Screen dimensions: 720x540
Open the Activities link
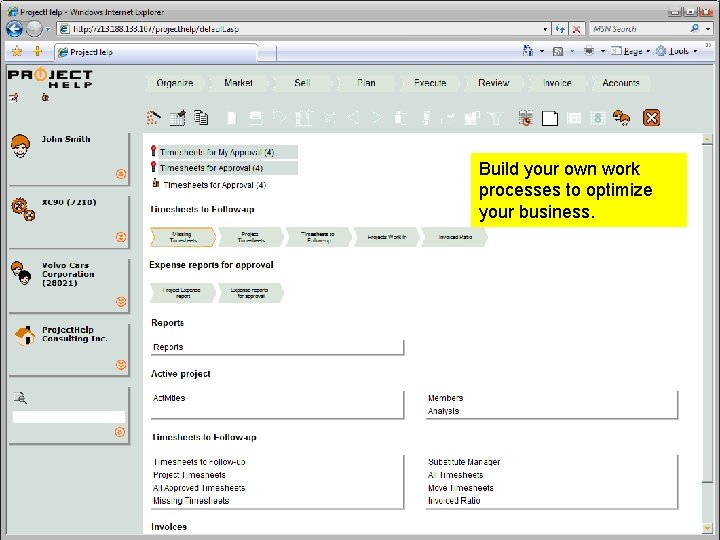169,398
